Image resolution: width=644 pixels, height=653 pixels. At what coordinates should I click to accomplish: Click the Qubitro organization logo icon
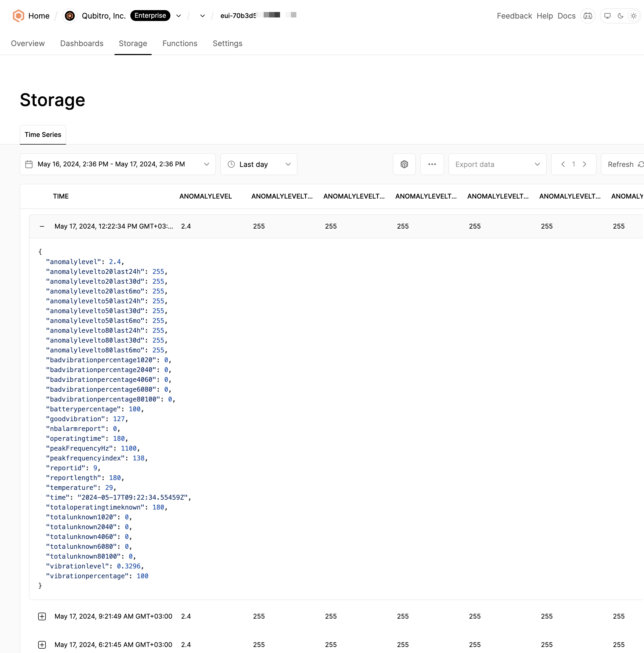[x=70, y=16]
